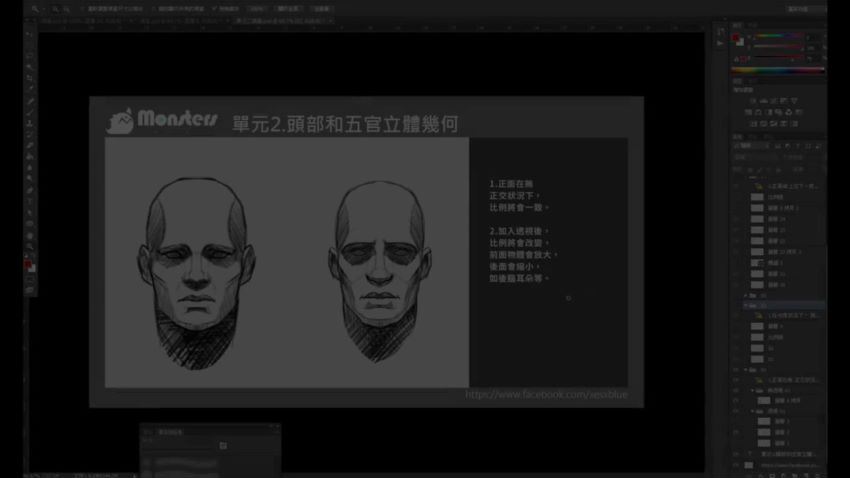
Task: Hide the 單元2 title text layer
Action: [x=736, y=454]
